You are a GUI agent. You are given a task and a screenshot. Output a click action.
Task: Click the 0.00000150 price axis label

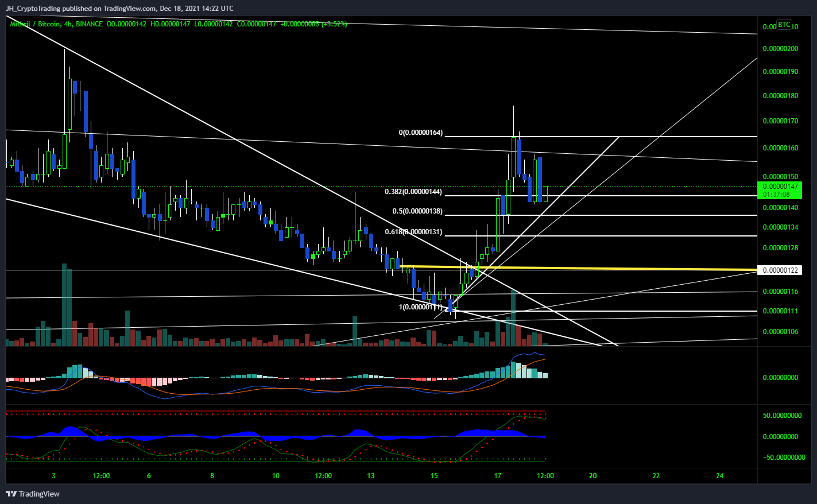coord(780,177)
